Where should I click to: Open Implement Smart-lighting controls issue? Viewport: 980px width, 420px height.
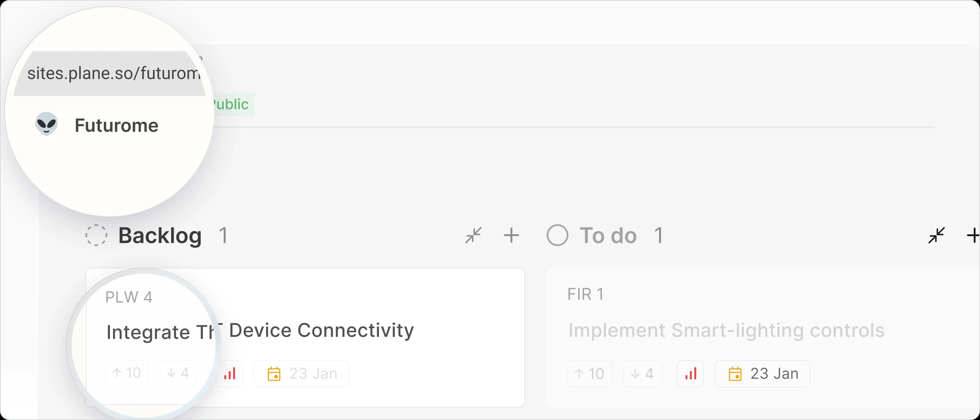(x=726, y=331)
